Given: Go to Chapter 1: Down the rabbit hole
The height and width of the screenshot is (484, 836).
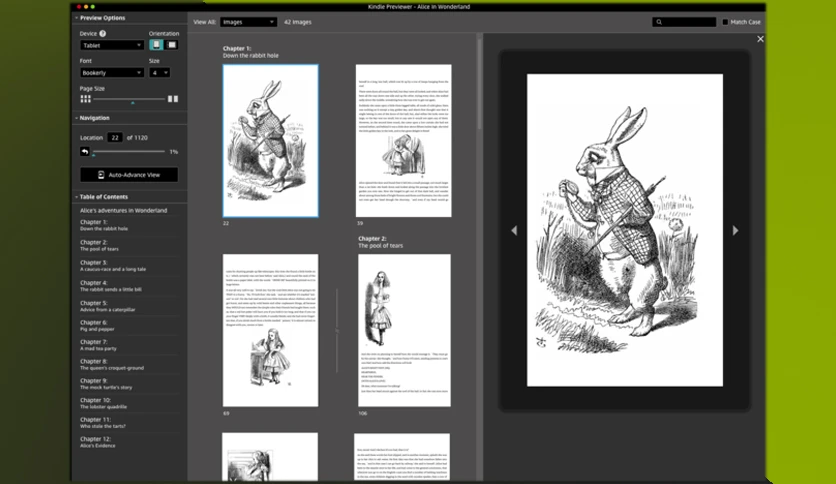Looking at the screenshot, I should pos(104,225).
